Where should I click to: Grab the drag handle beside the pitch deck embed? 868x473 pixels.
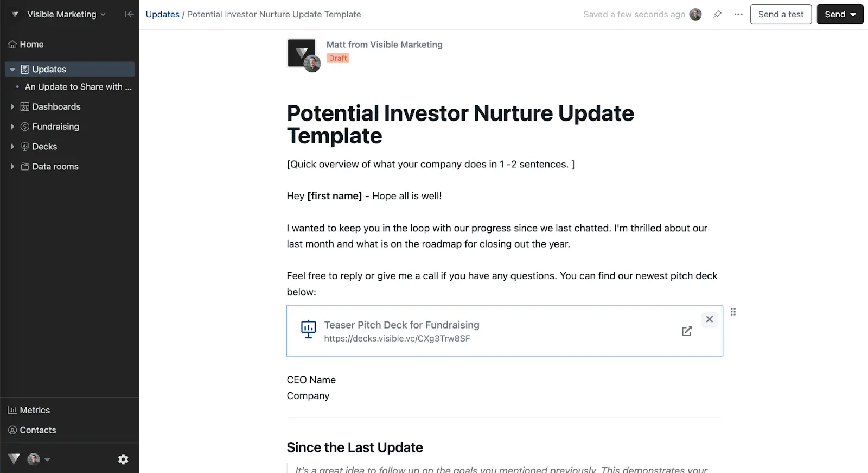pos(733,311)
